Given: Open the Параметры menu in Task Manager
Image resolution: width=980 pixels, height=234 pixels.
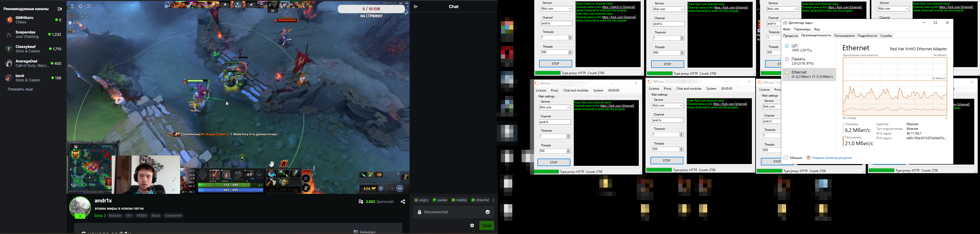Looking at the screenshot, I should [802, 29].
